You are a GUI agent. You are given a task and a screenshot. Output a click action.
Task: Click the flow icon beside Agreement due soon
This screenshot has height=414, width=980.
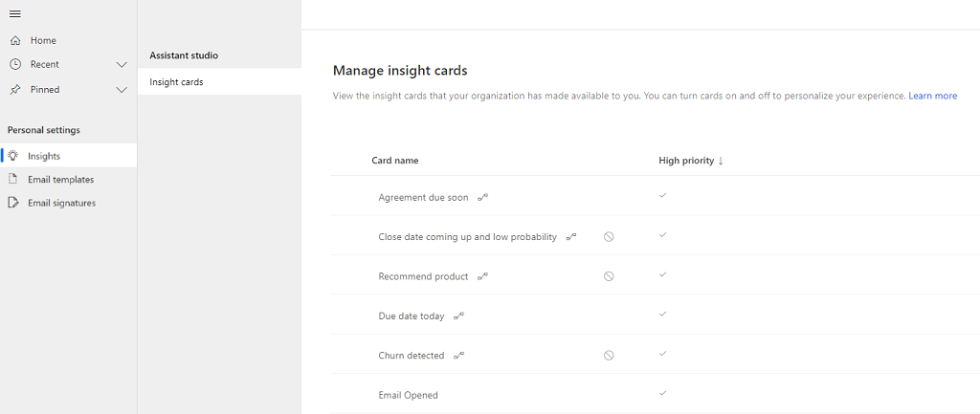tap(483, 197)
